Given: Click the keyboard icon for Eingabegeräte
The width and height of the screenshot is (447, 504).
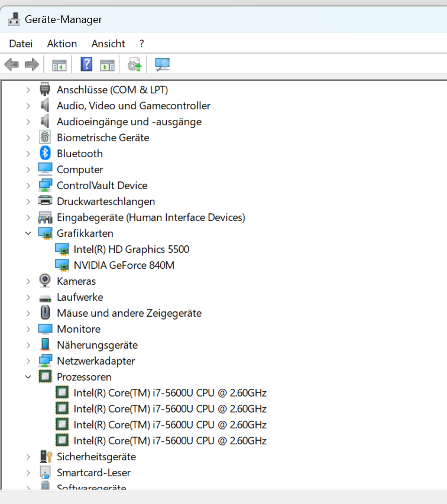Looking at the screenshot, I should (x=45, y=217).
